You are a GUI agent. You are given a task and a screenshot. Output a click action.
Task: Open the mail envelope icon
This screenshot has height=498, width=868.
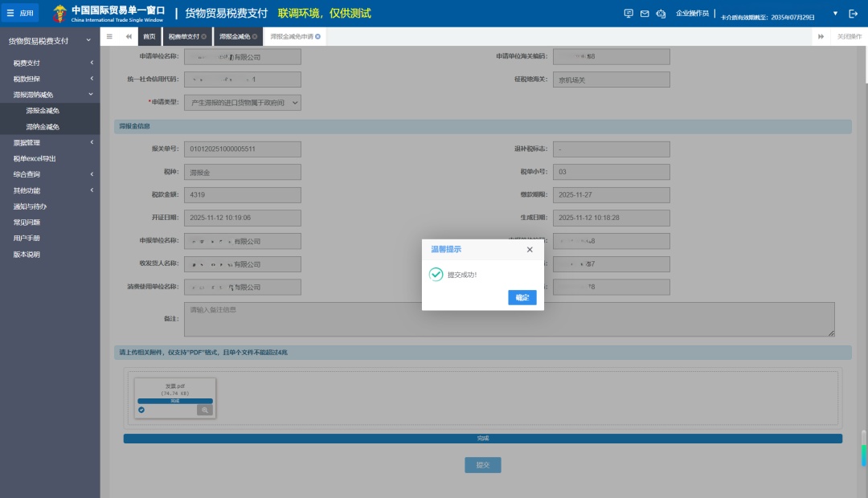pyautogui.click(x=645, y=13)
